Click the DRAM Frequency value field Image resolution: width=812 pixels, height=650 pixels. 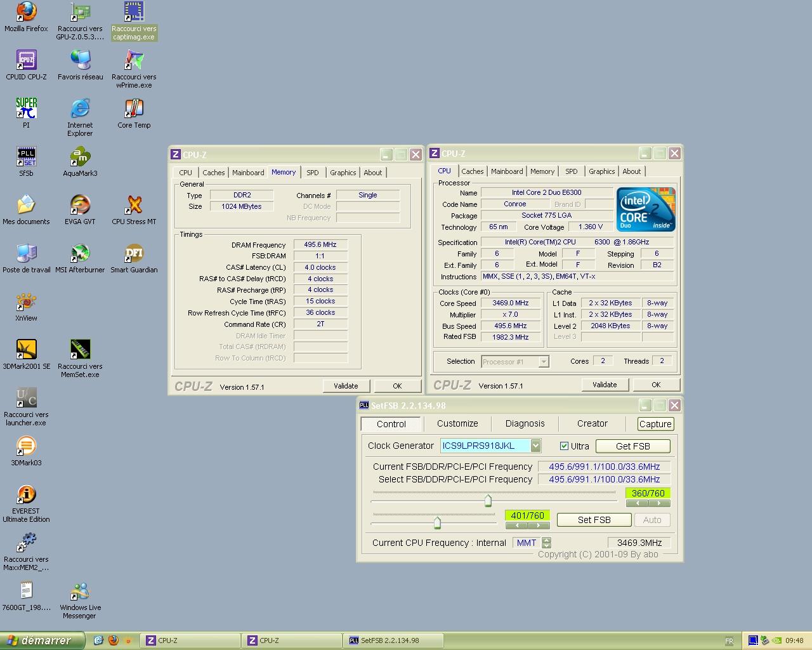click(320, 244)
